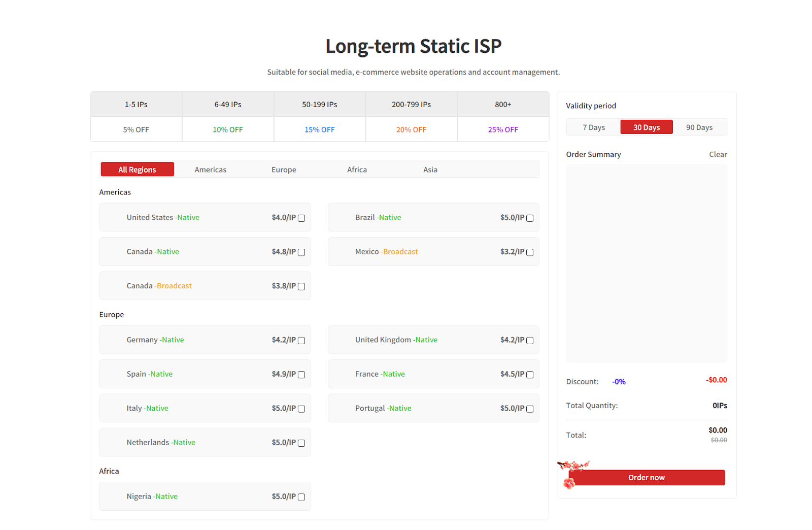Tick the Nigeria Native checkbox
Image resolution: width=812 pixels, height=530 pixels.
[301, 497]
